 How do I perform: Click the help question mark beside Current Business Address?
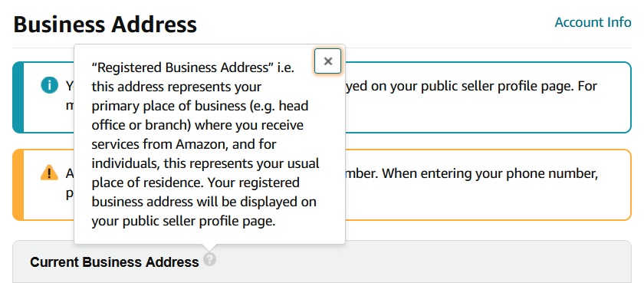tap(209, 259)
